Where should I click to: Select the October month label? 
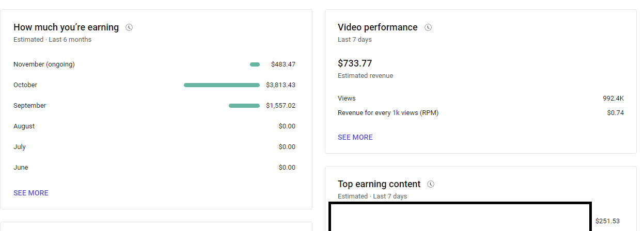(x=25, y=85)
